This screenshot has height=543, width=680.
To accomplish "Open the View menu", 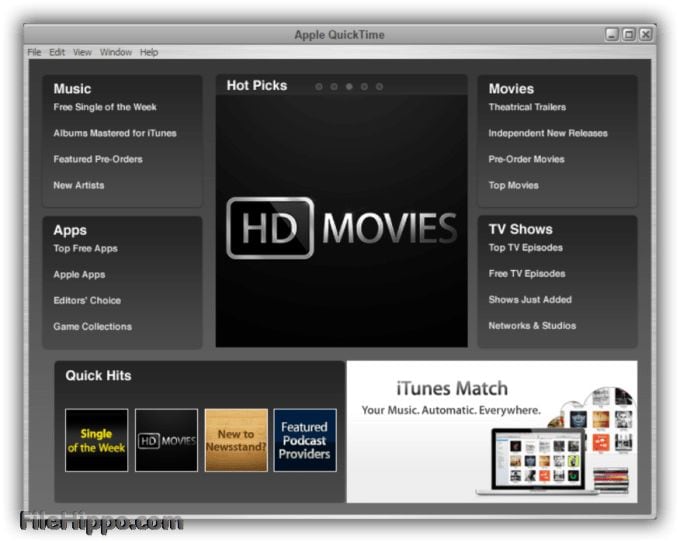I will pyautogui.click(x=82, y=52).
